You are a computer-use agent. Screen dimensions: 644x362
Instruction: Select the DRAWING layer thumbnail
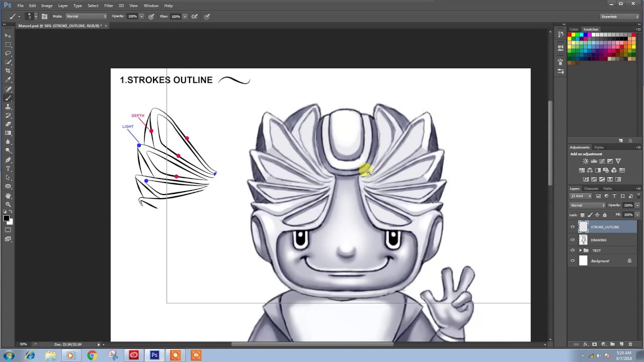click(583, 240)
